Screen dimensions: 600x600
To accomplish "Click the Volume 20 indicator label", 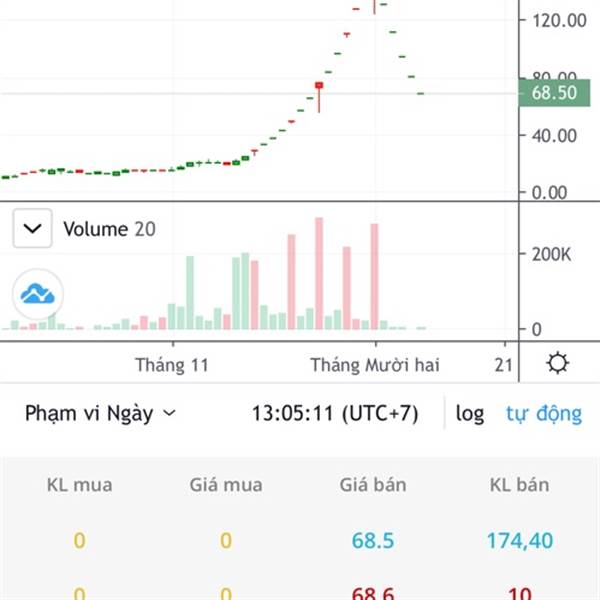I will point(109,229).
